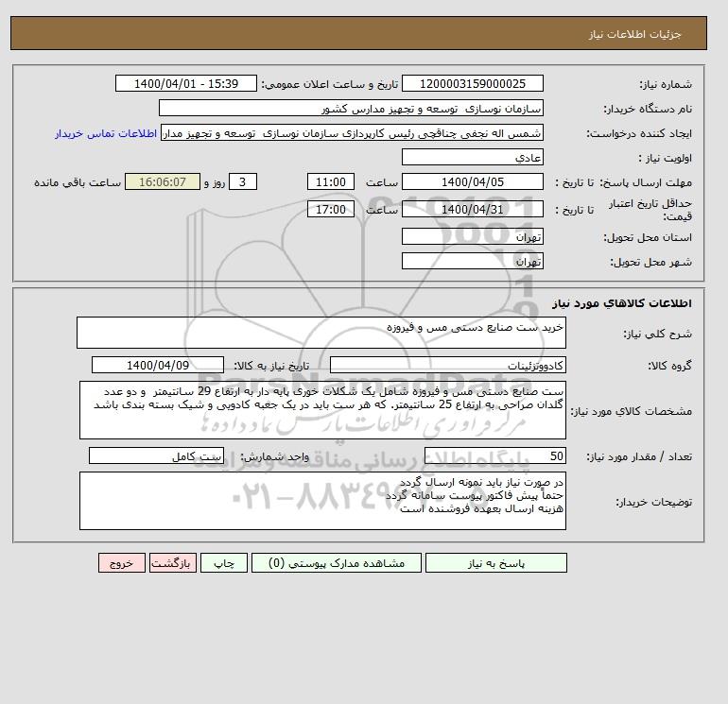Screen dimensions: 728x704
Task: Click the 'تاریخ و ساعت اعلان عمومی:' label
Action: point(330,84)
